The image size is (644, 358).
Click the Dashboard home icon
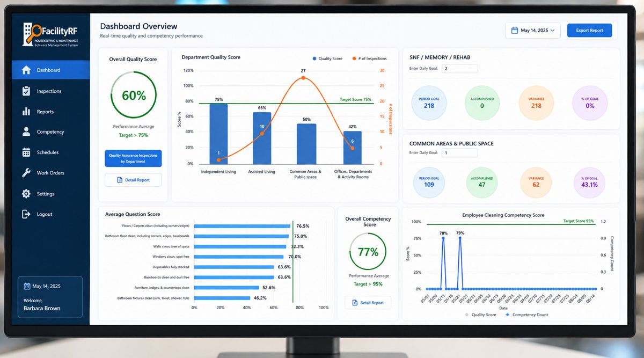26,70
